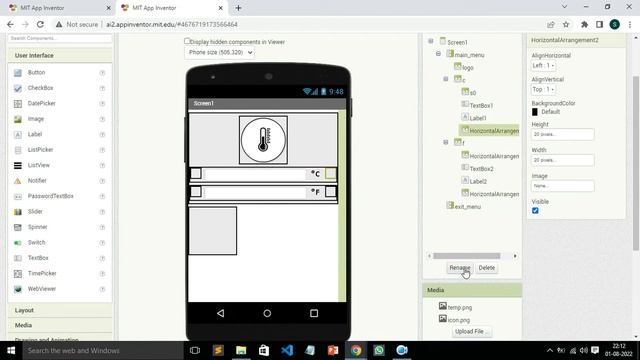The height and width of the screenshot is (360, 640).
Task: Select the Label component in palette
Action: pos(35,134)
